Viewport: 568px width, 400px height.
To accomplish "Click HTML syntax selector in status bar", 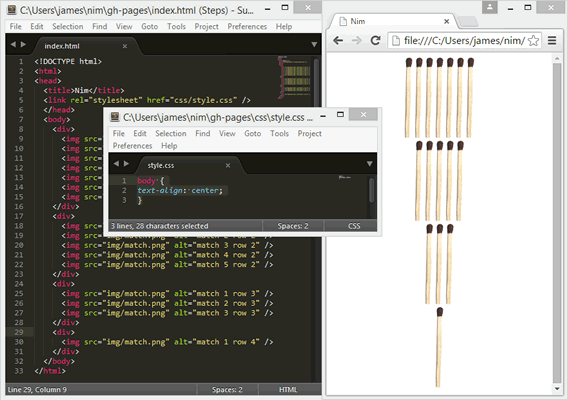I will tap(288, 390).
